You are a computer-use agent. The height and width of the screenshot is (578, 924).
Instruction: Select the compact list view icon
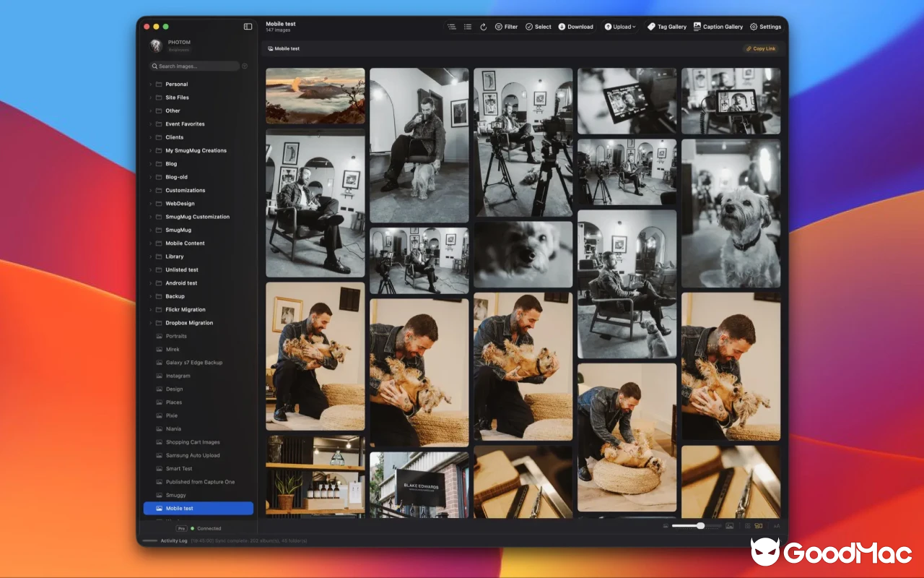coord(467,27)
